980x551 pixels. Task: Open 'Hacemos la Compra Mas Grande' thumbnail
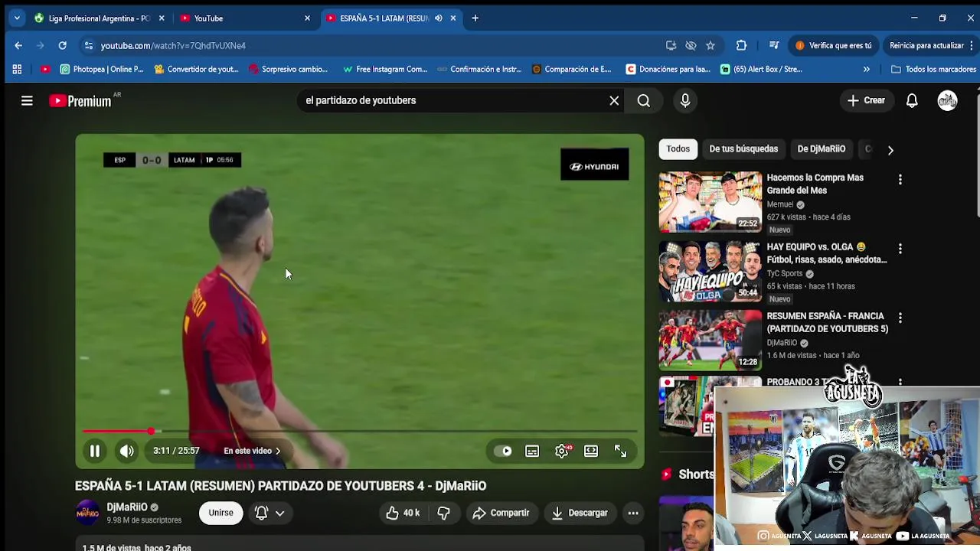click(710, 202)
